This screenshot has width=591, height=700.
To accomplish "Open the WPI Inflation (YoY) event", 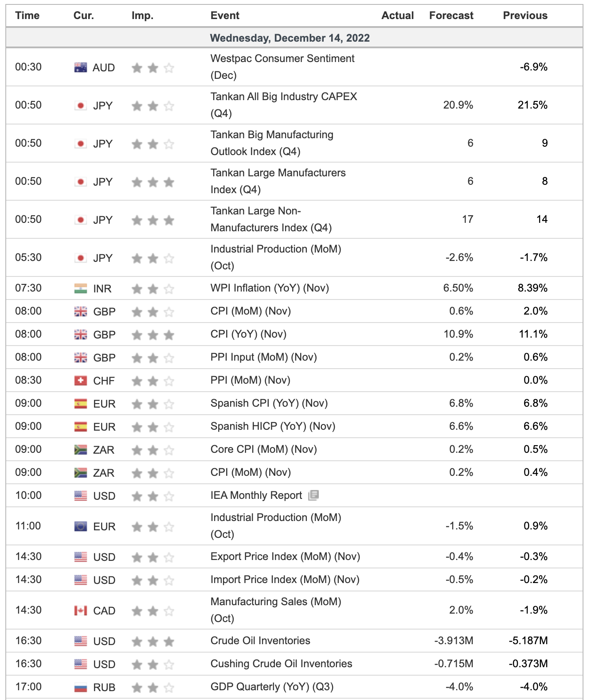I will click(270, 288).
